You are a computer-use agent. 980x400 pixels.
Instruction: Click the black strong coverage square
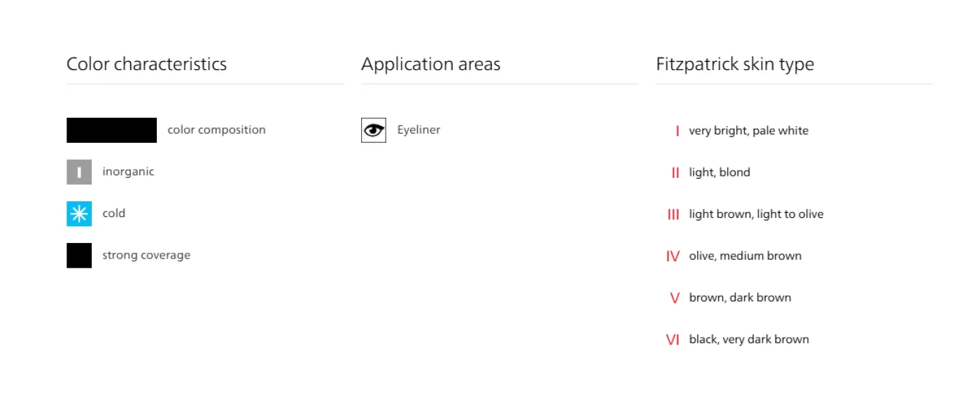pyautogui.click(x=79, y=256)
